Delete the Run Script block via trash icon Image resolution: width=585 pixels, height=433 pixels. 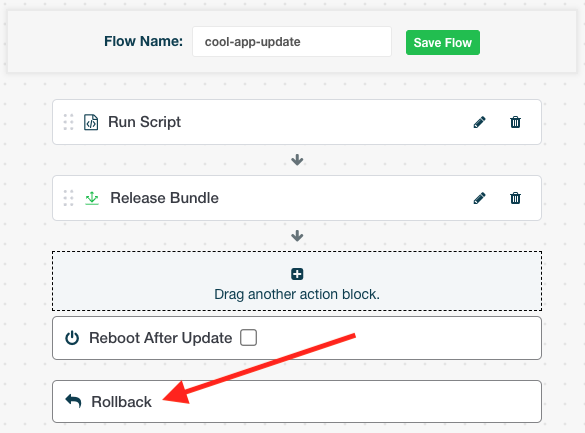pyautogui.click(x=515, y=122)
